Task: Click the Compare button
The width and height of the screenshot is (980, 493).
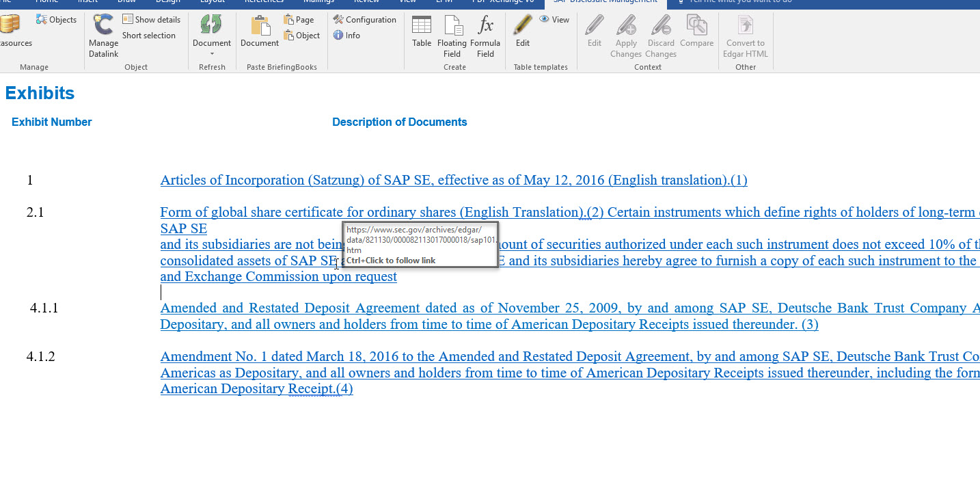Action: tap(696, 31)
